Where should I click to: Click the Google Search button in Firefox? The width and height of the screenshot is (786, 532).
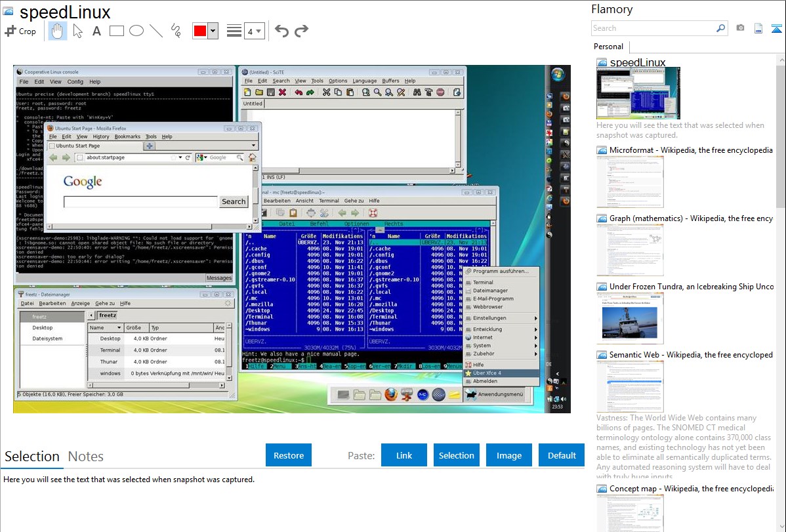[x=234, y=201]
